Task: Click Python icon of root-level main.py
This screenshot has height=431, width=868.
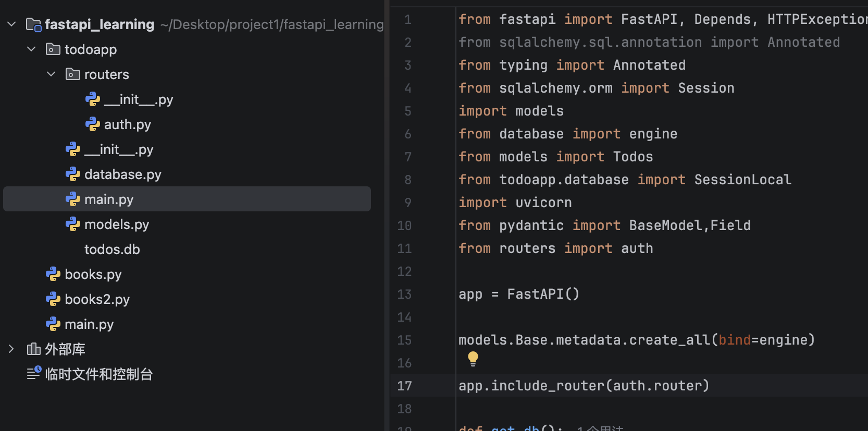Action: coord(53,324)
